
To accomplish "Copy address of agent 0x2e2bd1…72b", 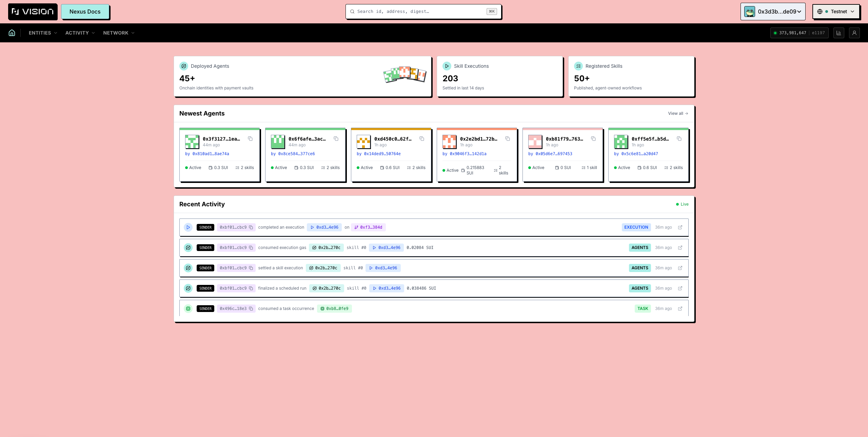I will coord(508,139).
